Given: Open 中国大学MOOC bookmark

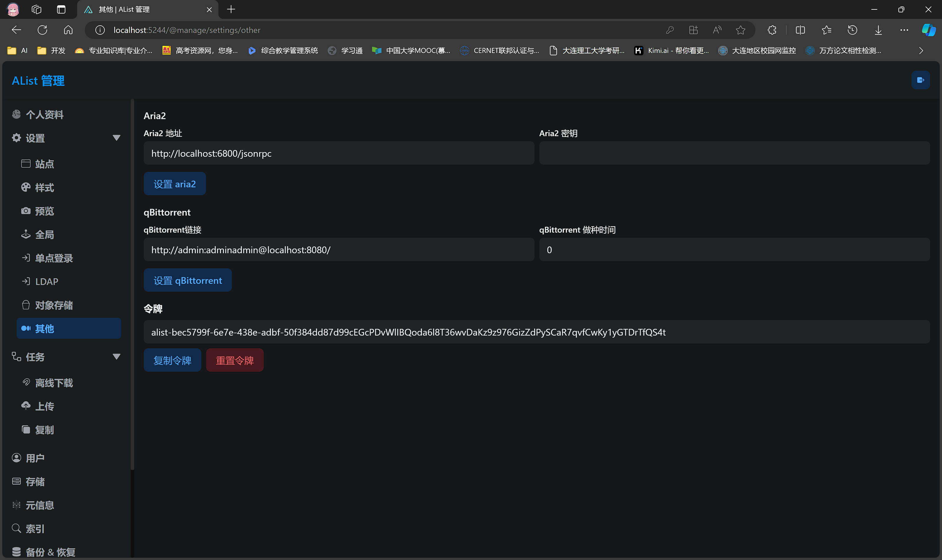Looking at the screenshot, I should (x=411, y=51).
